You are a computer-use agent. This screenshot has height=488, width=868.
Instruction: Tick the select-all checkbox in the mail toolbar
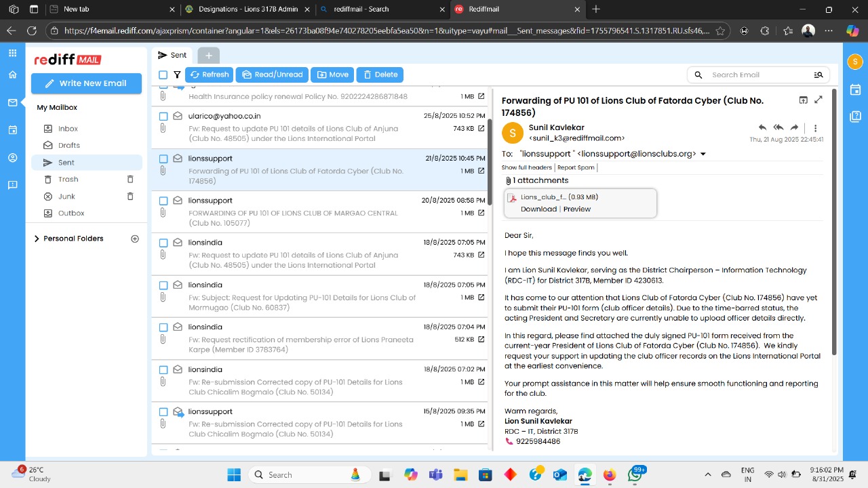tap(163, 75)
